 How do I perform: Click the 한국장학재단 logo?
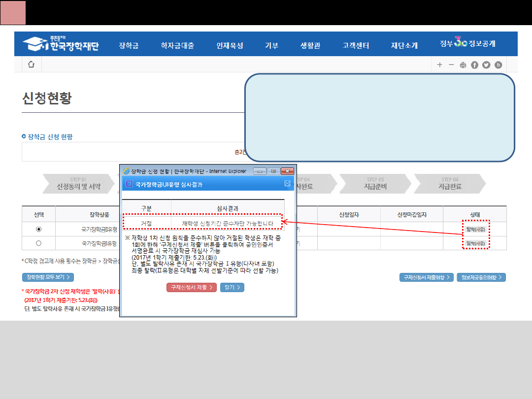point(61,45)
